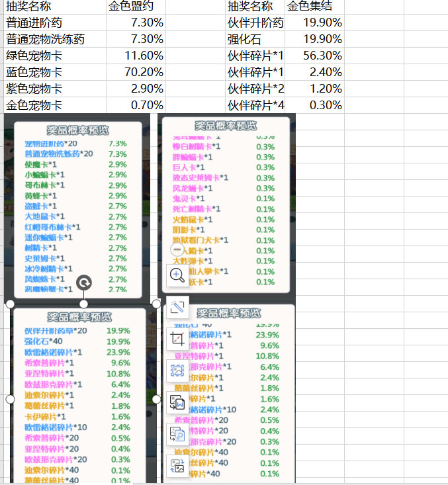Select the 2.90% cell
The width and height of the screenshot is (448, 485).
(136, 89)
